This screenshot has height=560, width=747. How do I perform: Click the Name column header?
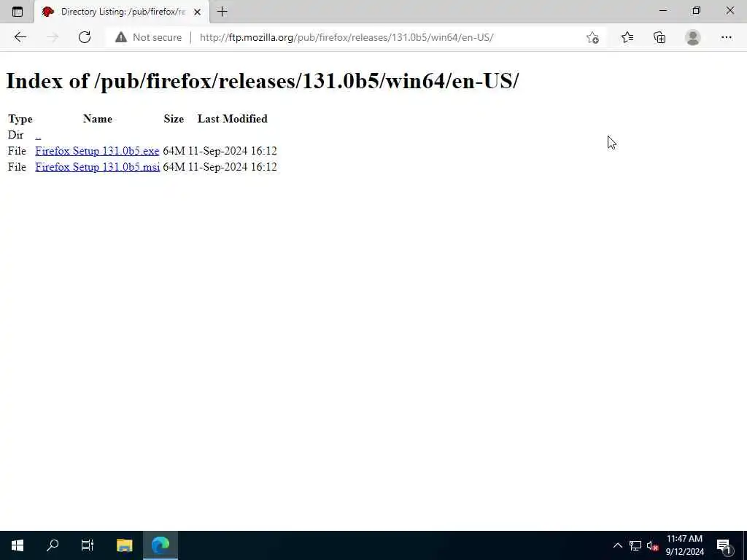[98, 119]
